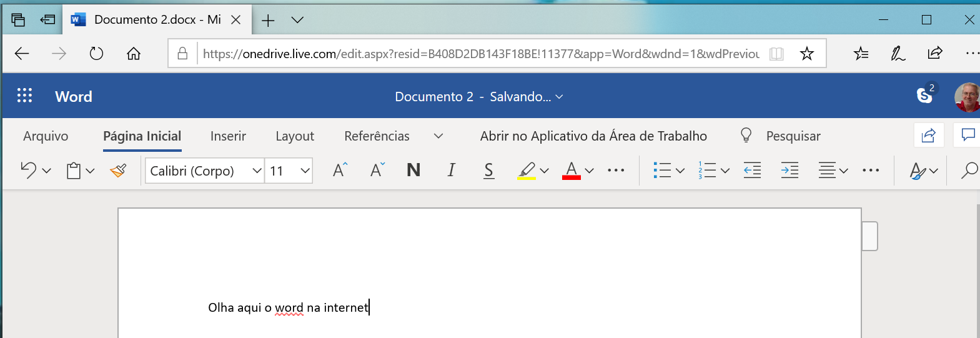
Task: Toggle bold formatting (N)
Action: point(413,170)
